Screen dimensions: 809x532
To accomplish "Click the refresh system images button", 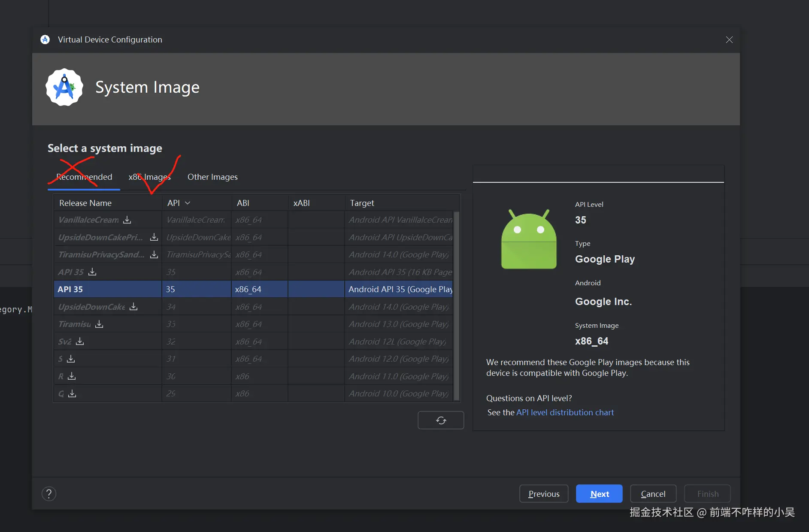I will 441,420.
